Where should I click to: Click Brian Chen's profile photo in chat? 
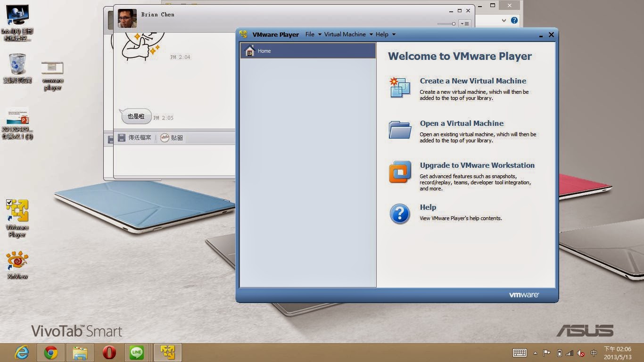click(127, 18)
